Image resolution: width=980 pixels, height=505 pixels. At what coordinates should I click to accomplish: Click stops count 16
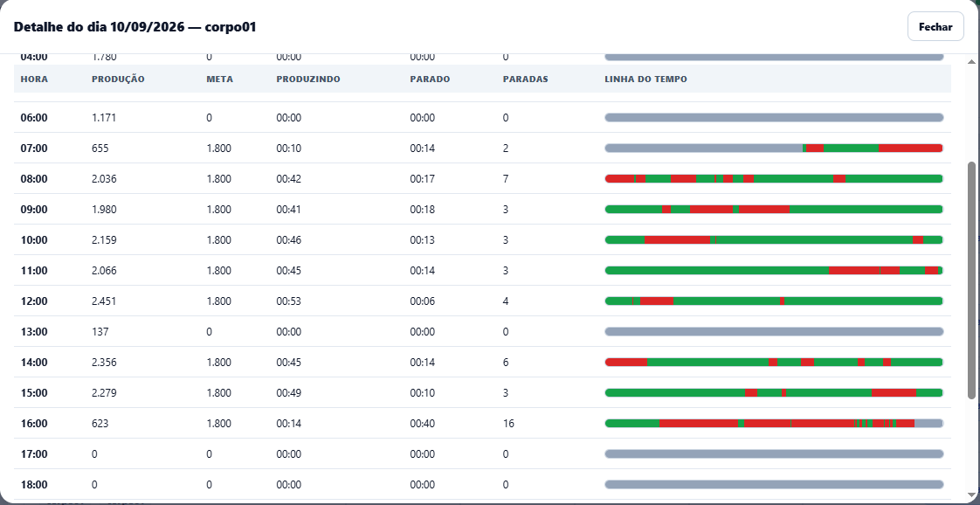(508, 424)
